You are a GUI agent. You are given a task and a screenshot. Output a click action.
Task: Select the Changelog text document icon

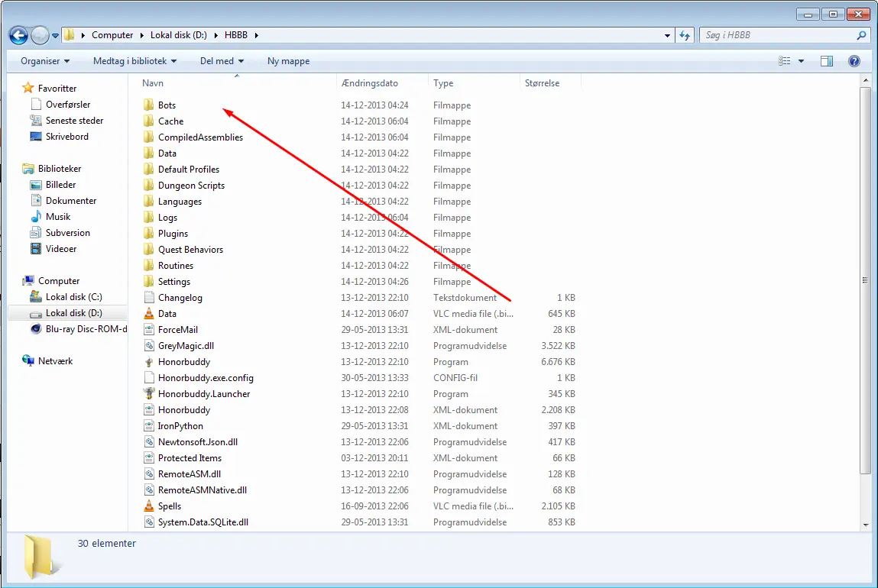click(149, 298)
